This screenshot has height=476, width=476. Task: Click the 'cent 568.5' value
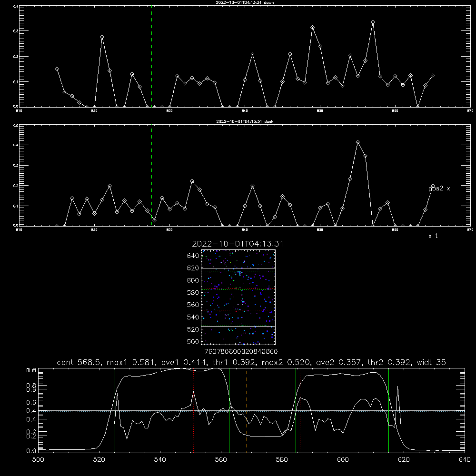[79, 362]
